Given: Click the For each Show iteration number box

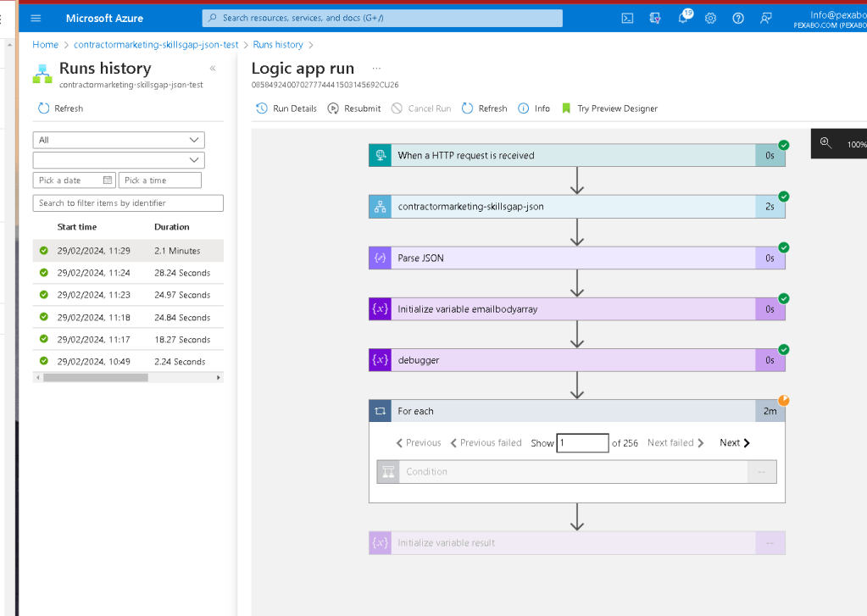Looking at the screenshot, I should [582, 443].
